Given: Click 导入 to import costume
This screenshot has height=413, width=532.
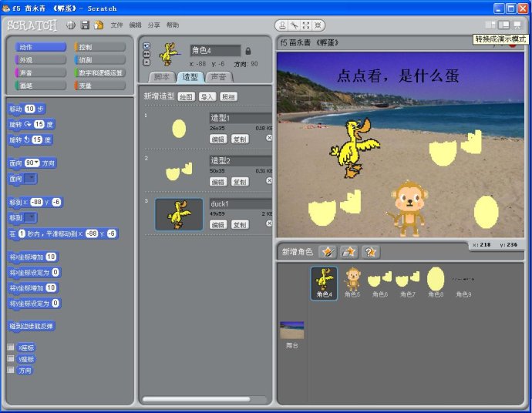Looking at the screenshot, I should click(x=207, y=97).
